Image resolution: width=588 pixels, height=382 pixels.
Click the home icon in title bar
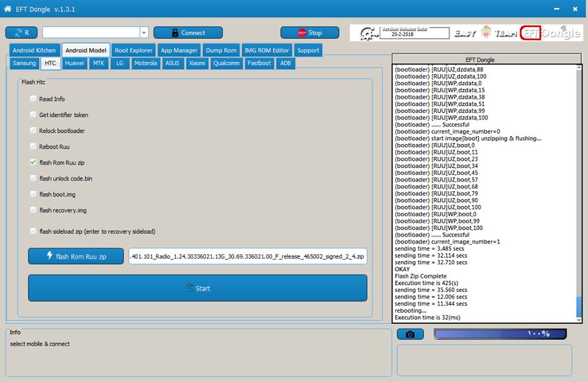point(7,9)
